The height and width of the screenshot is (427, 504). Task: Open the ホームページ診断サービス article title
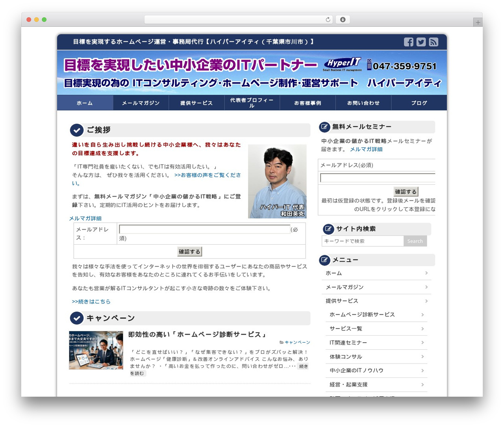click(x=198, y=334)
